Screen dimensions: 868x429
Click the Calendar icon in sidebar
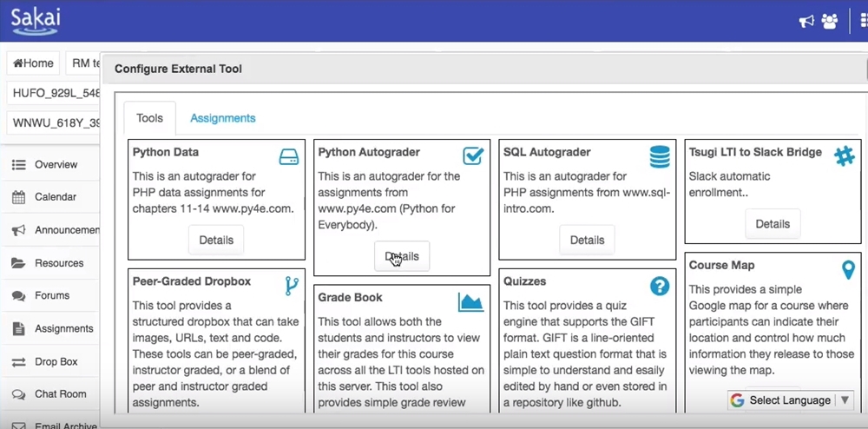(19, 197)
